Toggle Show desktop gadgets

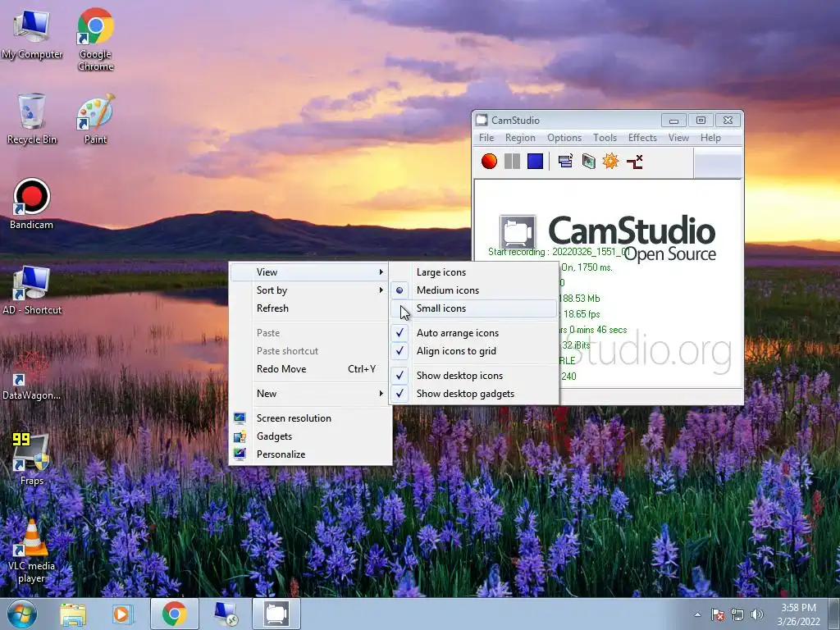[x=474, y=394]
